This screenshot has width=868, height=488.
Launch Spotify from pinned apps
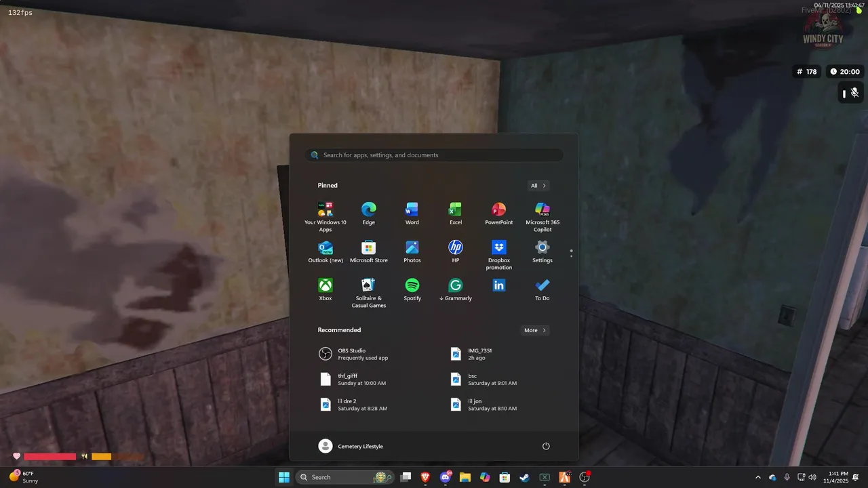(x=412, y=289)
